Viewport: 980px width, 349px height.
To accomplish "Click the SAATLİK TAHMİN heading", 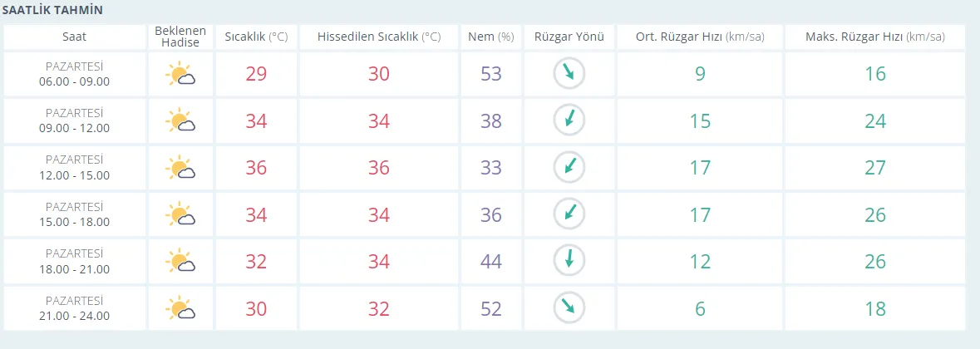I will click(x=52, y=10).
